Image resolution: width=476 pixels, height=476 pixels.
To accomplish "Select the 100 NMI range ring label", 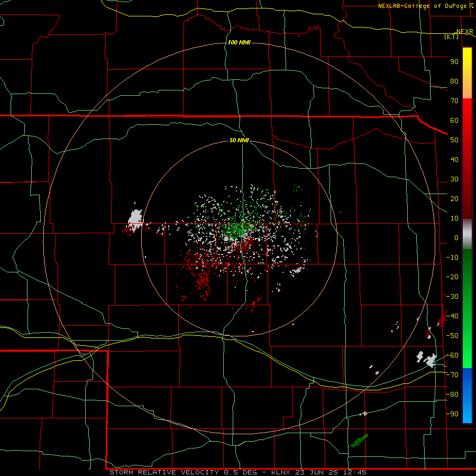I will (239, 42).
